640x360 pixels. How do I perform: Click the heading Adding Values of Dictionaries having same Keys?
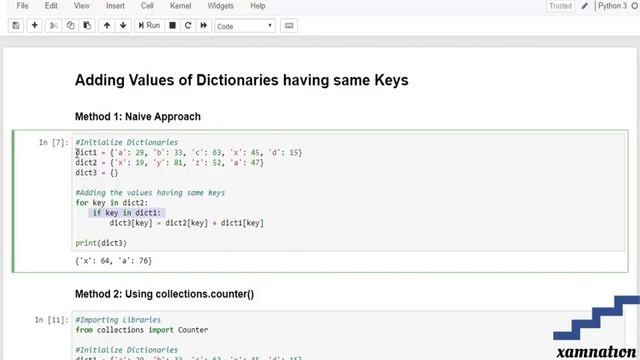click(242, 80)
